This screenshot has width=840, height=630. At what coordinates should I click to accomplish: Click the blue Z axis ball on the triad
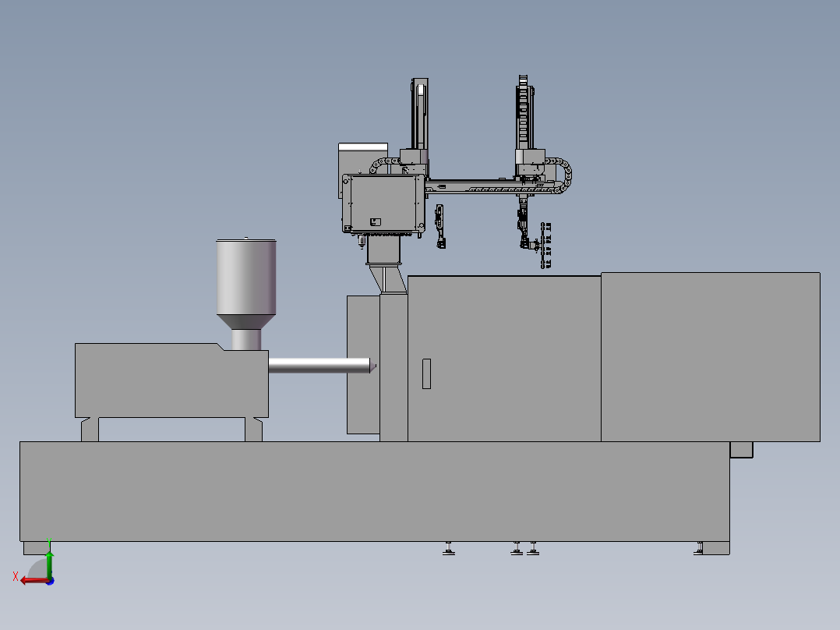51,581
